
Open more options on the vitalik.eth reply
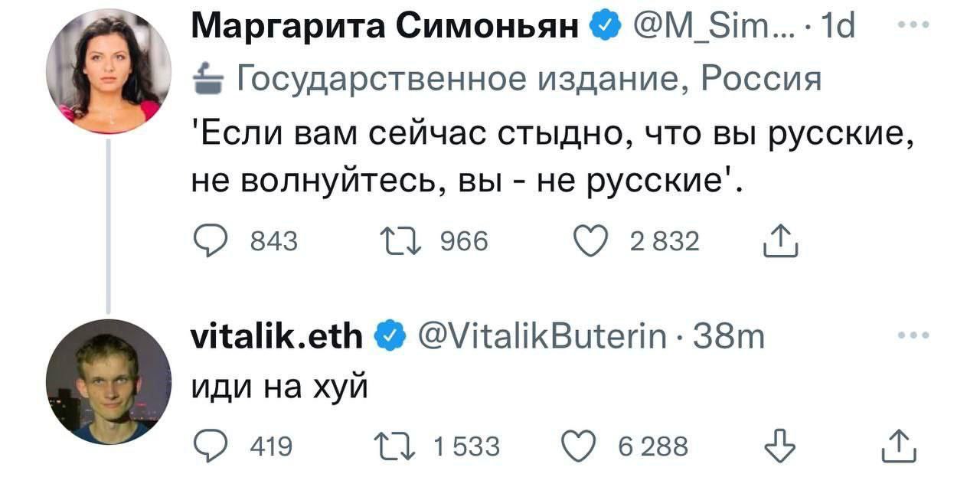pyautogui.click(x=914, y=335)
